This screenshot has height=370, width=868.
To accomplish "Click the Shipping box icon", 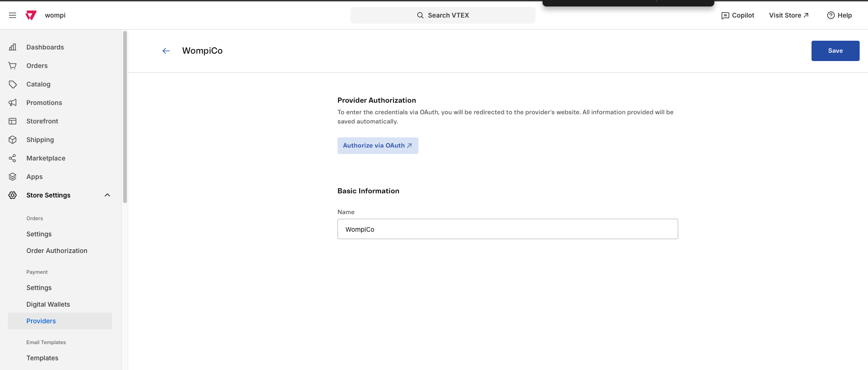I will (12, 140).
